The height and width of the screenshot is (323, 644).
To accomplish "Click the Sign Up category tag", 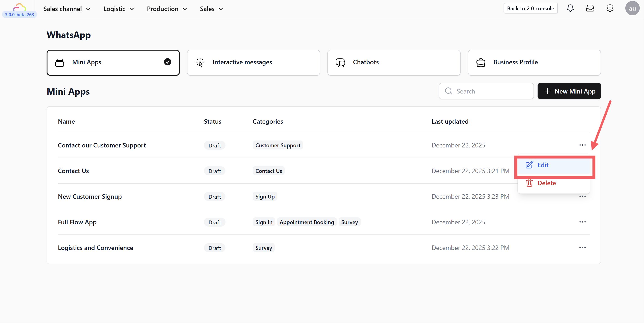I will click(265, 197).
